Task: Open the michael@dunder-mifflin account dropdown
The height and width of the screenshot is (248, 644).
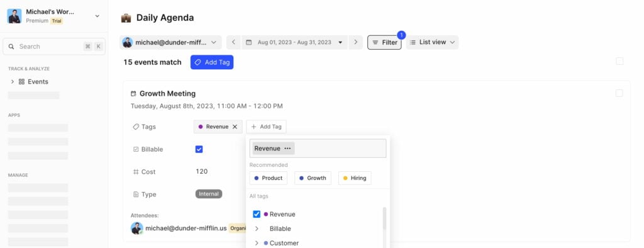Action: [170, 42]
